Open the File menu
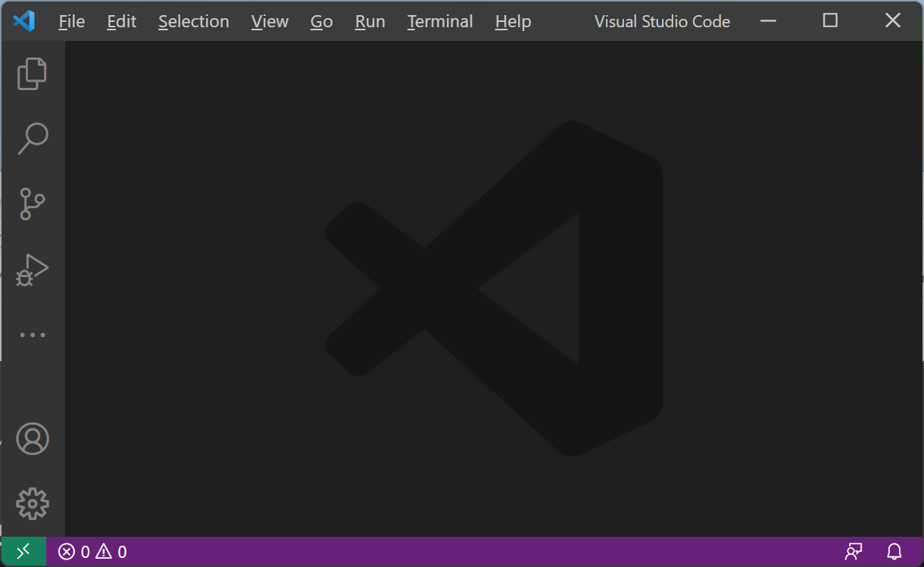924x567 pixels. pyautogui.click(x=72, y=22)
